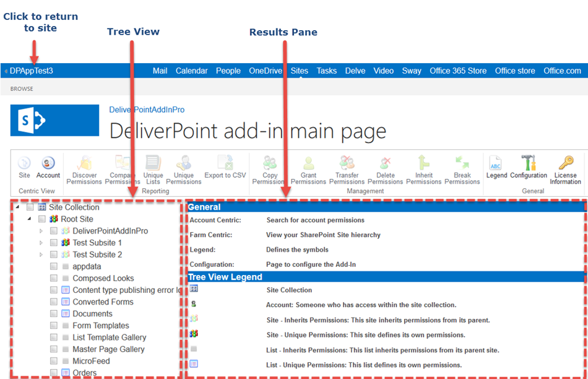Screen dimensions: 588x379
Task: Select MicroFeed tree row
Action: pos(91,360)
